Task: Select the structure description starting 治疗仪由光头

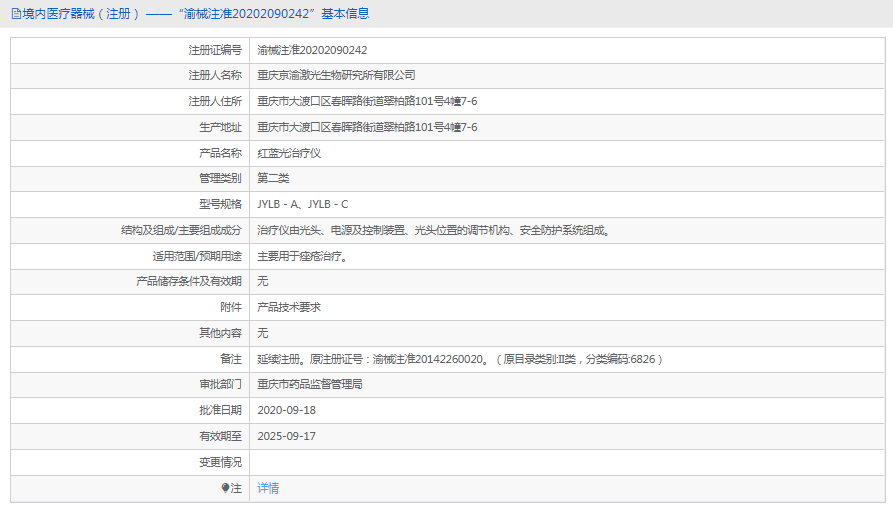Action: [x=434, y=230]
